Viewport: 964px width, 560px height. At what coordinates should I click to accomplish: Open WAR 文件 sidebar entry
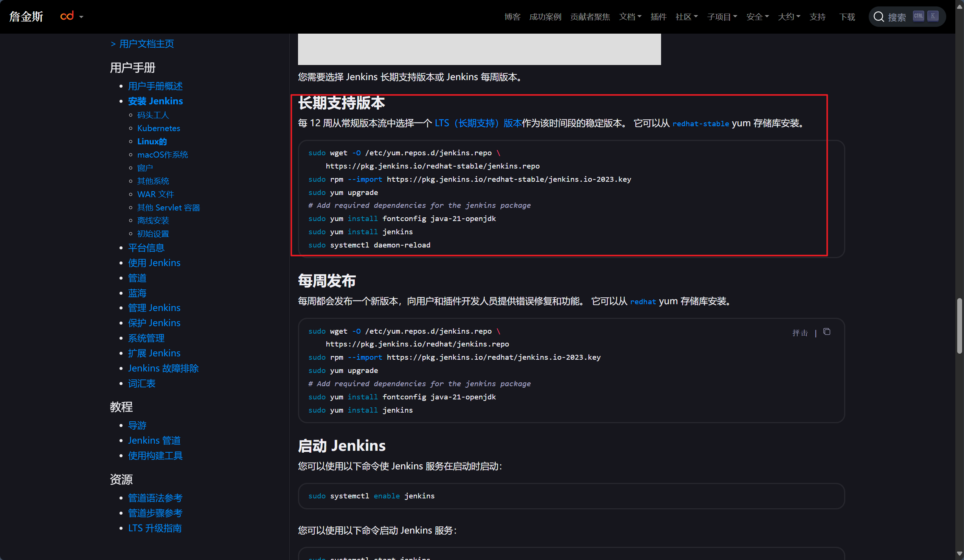pyautogui.click(x=156, y=194)
